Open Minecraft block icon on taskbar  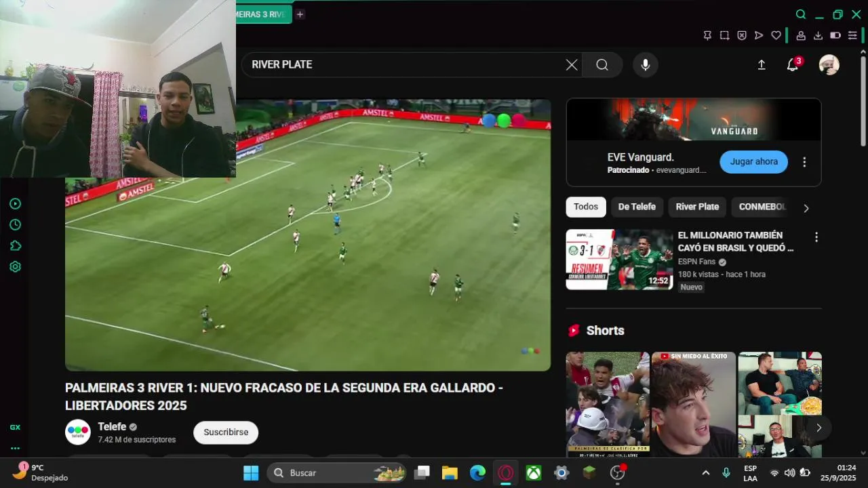pos(589,473)
